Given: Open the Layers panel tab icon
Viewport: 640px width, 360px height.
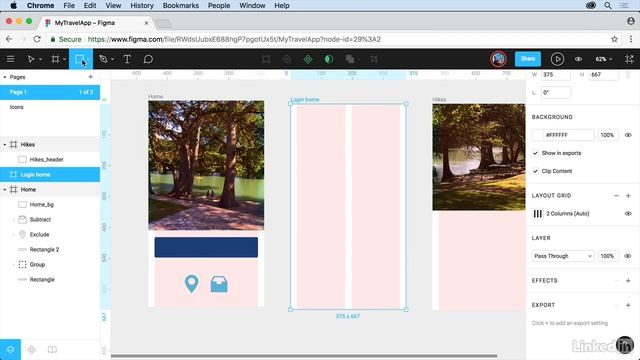Looking at the screenshot, I should [10, 349].
